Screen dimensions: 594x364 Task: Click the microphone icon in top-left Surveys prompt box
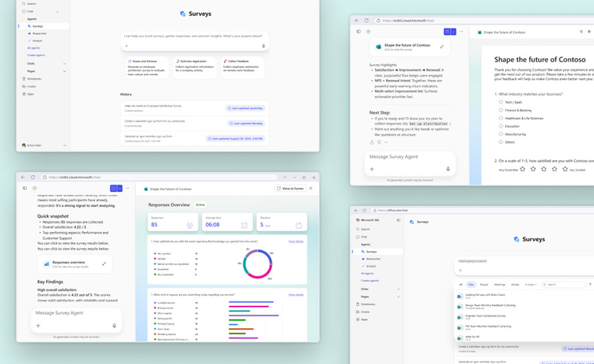pyautogui.click(x=264, y=46)
